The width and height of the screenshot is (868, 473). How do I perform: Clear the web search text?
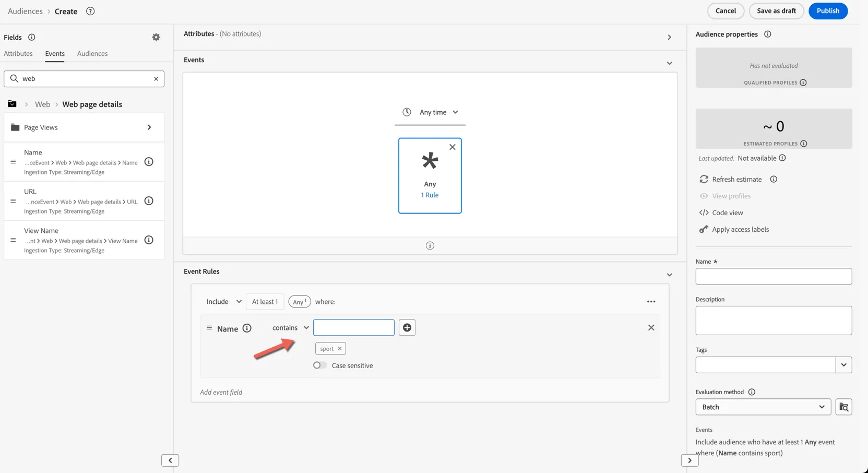coord(156,79)
